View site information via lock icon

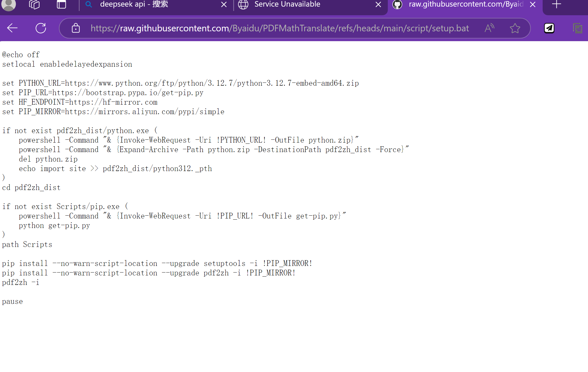[76, 28]
